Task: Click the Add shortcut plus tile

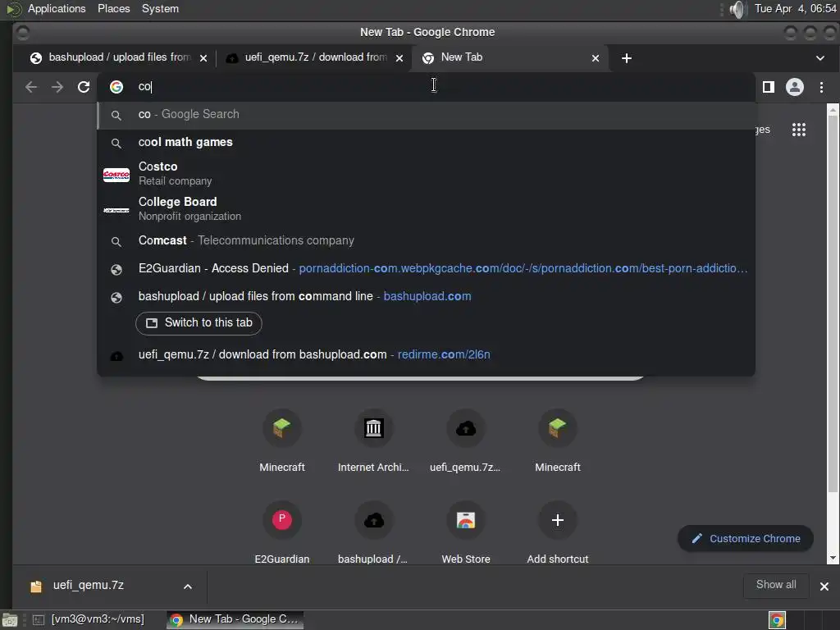Action: click(x=558, y=532)
